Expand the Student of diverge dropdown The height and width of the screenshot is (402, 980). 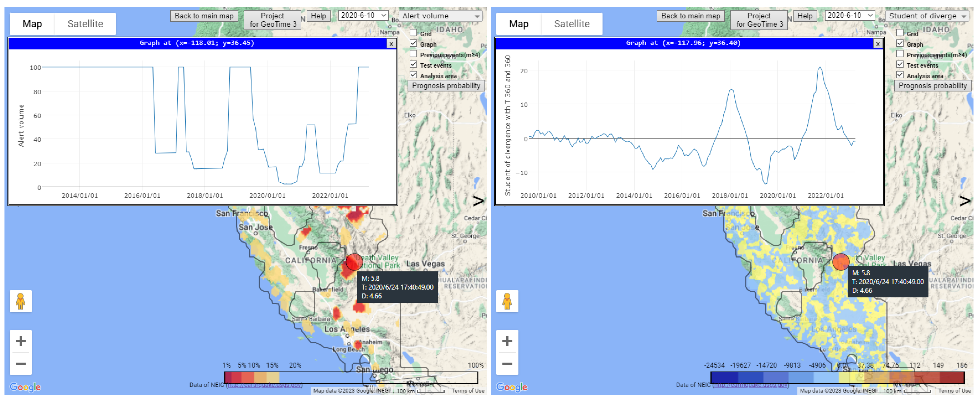tap(926, 16)
